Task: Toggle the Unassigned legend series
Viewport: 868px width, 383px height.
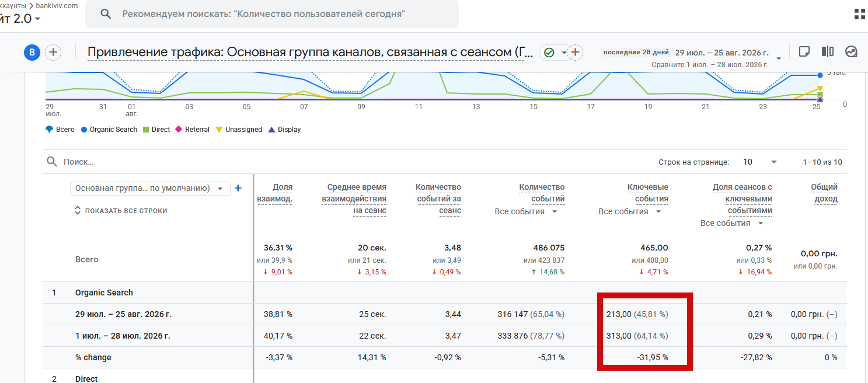Action: coord(239,130)
